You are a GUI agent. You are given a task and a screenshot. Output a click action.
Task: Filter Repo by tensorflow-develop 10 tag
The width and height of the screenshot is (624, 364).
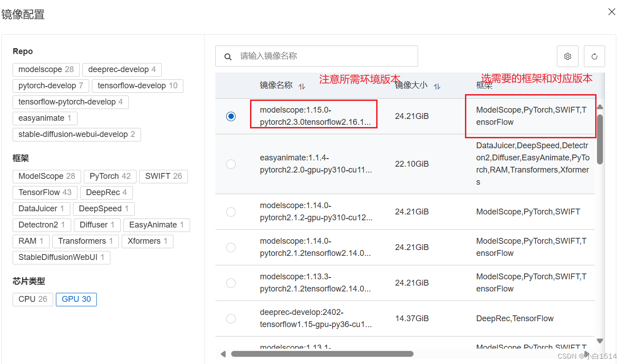(x=137, y=86)
